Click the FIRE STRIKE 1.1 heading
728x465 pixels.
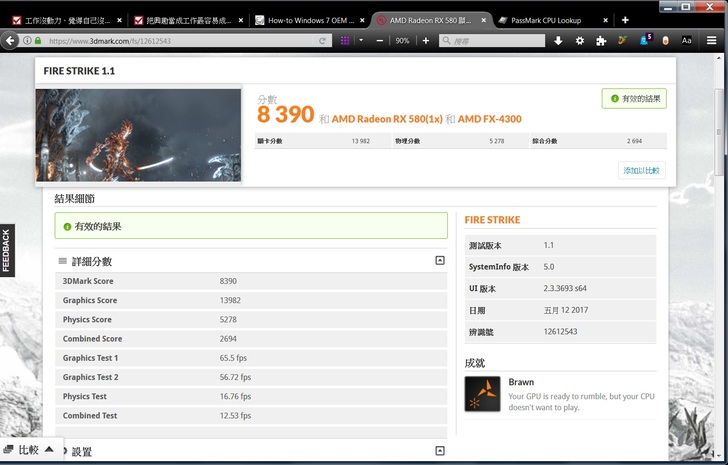(x=79, y=71)
